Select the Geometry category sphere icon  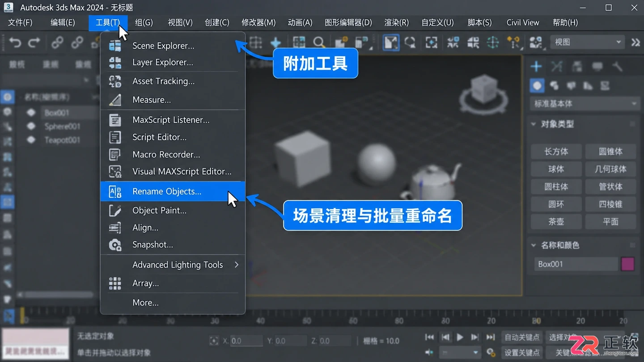coord(537,85)
